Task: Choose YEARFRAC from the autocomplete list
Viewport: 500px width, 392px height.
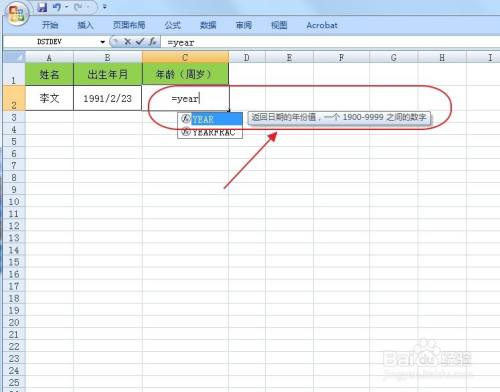Action: tap(210, 132)
